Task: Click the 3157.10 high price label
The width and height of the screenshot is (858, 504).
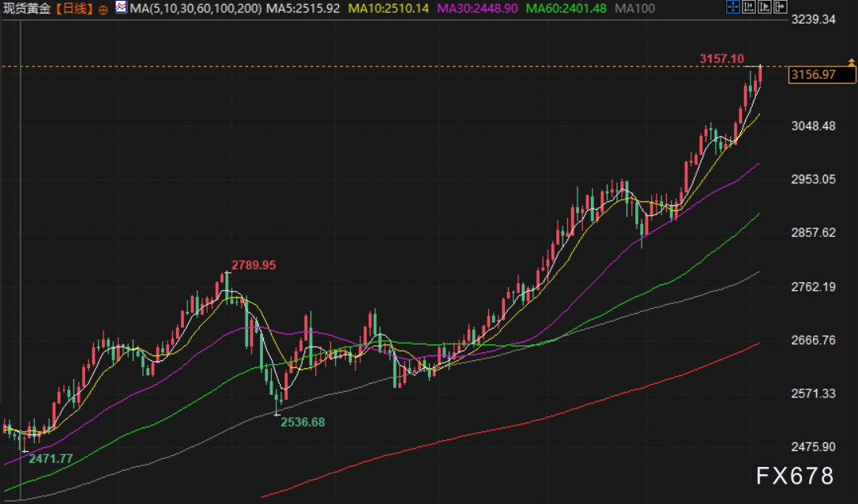Action: tap(721, 58)
